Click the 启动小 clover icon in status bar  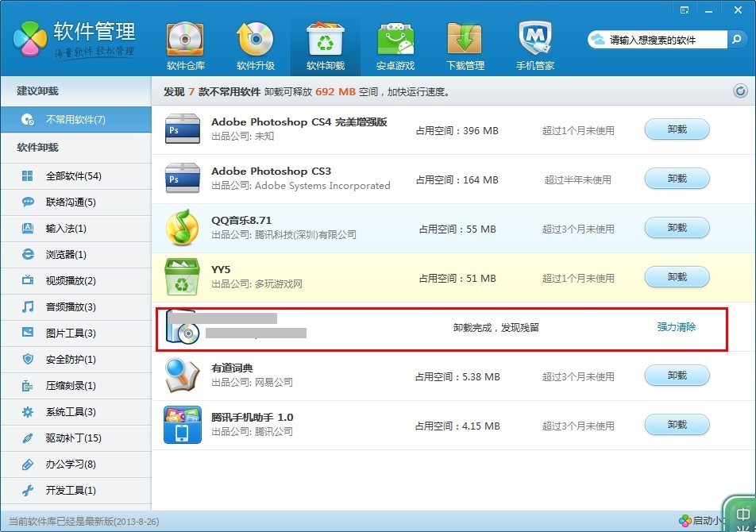pyautogui.click(x=685, y=520)
